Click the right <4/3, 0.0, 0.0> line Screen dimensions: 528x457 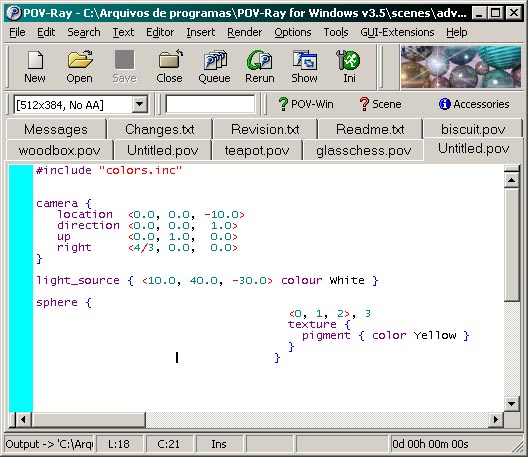click(x=147, y=248)
